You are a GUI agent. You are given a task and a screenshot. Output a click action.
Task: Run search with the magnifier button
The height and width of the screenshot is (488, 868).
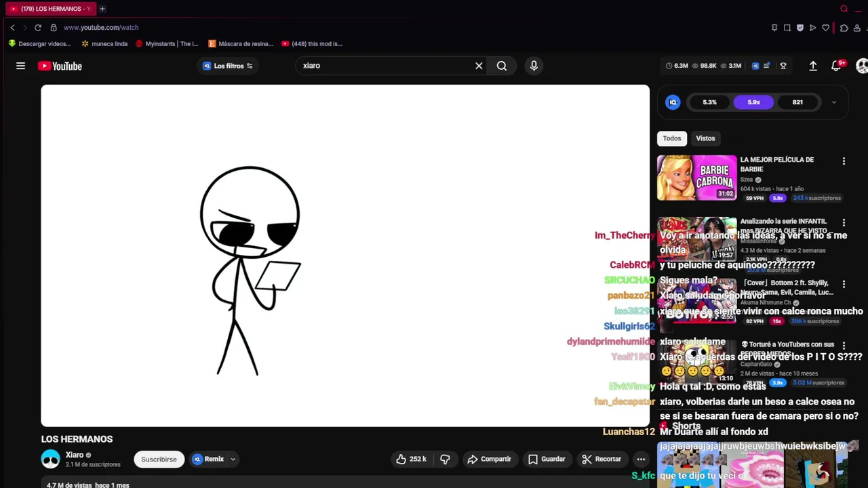[502, 66]
